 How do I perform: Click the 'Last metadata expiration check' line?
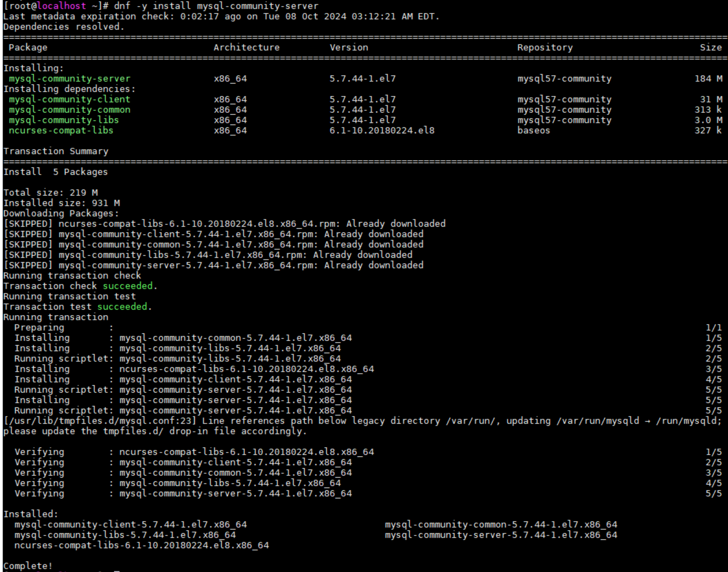(221, 17)
